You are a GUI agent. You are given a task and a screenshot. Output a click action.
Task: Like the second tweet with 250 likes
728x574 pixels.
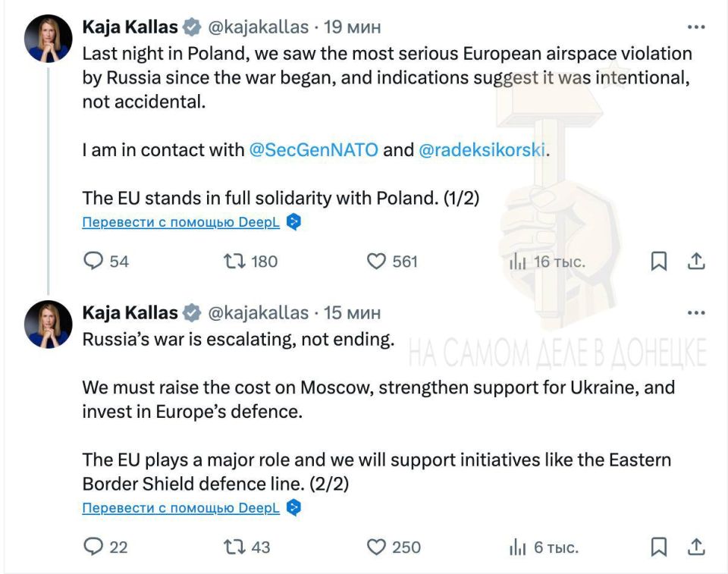click(377, 547)
